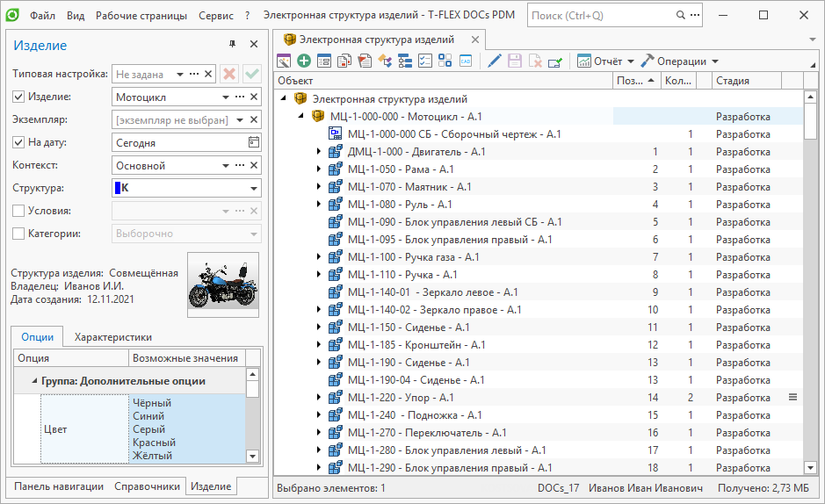Viewport: 825px width, 504px height.
Task: Click the wizard wand toolbar icon
Action: [x=284, y=61]
